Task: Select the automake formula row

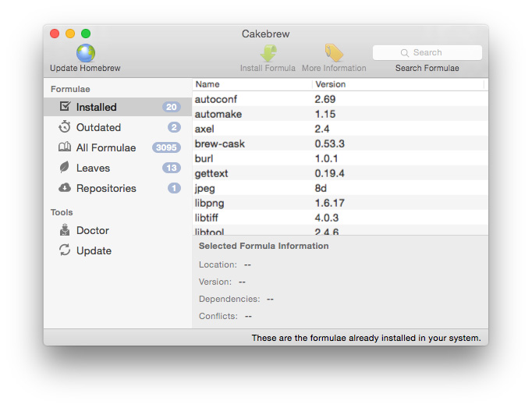Action: point(340,114)
